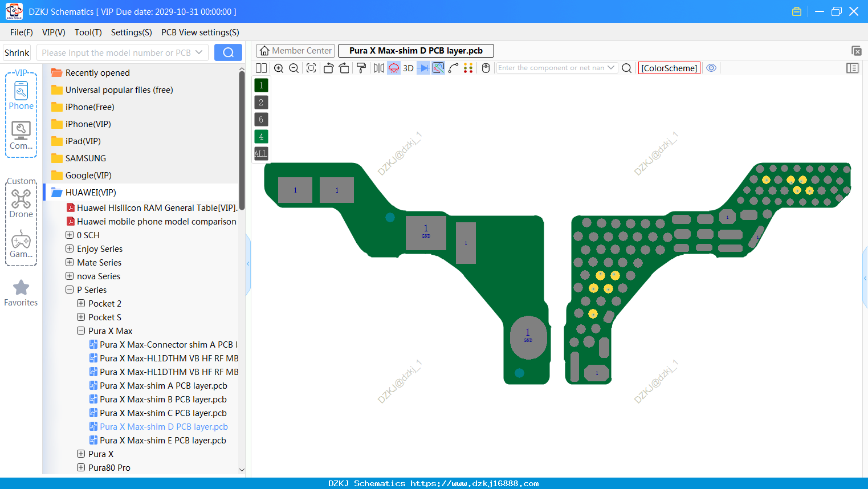Collapse the Pura X Max node
Image resolution: width=868 pixels, height=489 pixels.
click(81, 331)
